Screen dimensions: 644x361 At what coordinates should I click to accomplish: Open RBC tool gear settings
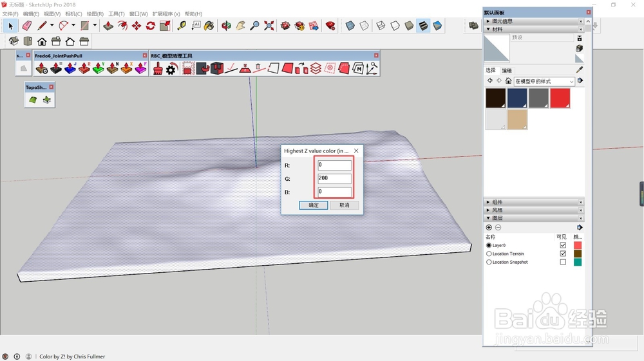pos(171,68)
